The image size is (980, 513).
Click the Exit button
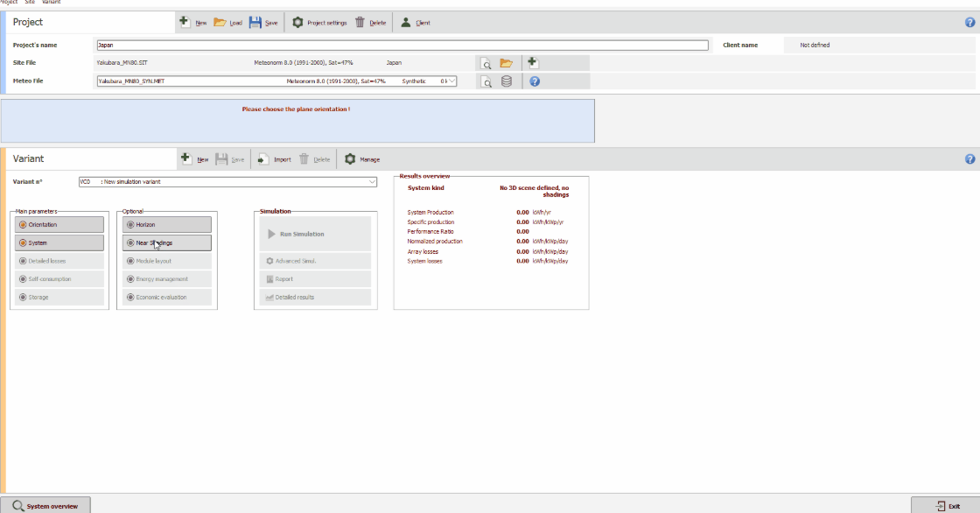(945, 505)
